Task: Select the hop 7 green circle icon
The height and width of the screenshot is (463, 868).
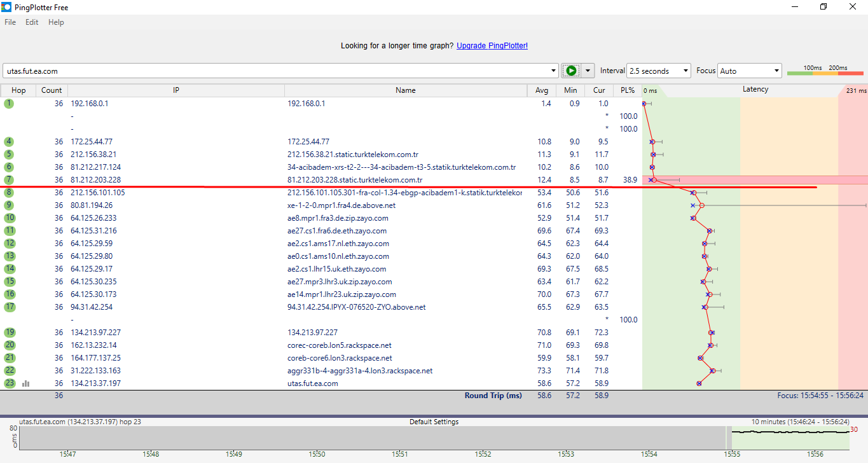Action: tap(9, 179)
